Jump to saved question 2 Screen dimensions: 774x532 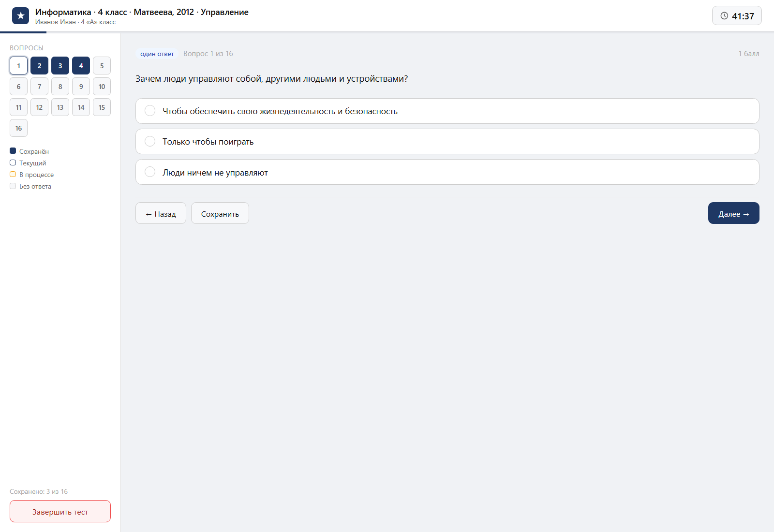39,66
